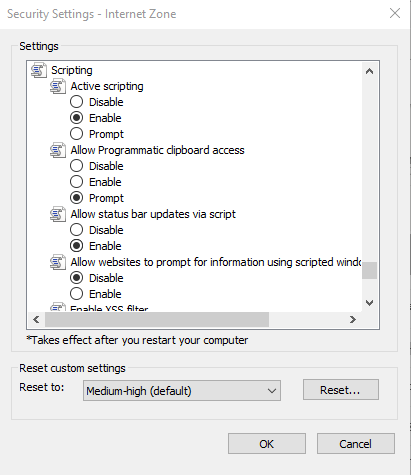The image size is (411, 475).
Task: Click the horizontal scrollbar right arrow
Action: (x=353, y=320)
